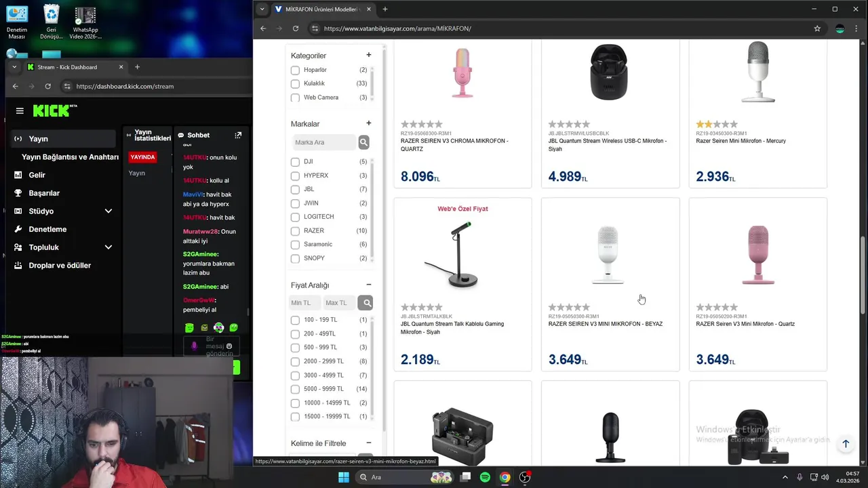Open a new tab in the Vatan window
The height and width of the screenshot is (488, 868).
[x=385, y=9]
